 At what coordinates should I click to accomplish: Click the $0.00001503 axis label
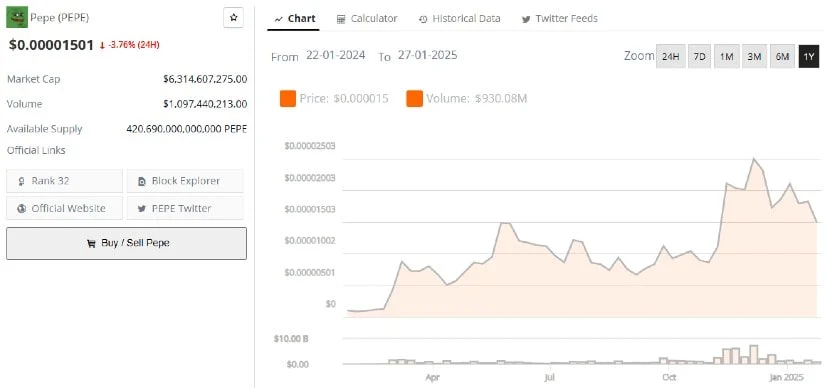tap(310, 209)
